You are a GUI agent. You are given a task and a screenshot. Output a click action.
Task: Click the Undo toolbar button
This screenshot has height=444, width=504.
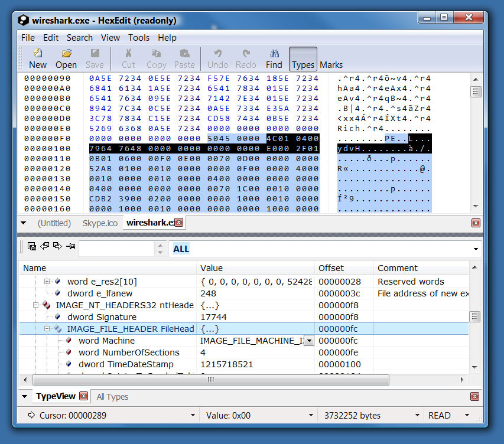[217, 59]
